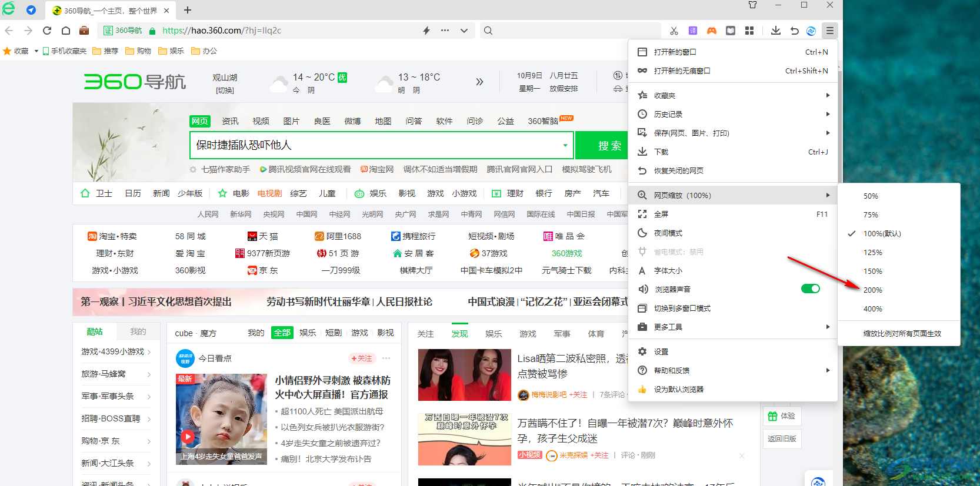
Task: Go to the browser home page icon
Action: [66, 31]
